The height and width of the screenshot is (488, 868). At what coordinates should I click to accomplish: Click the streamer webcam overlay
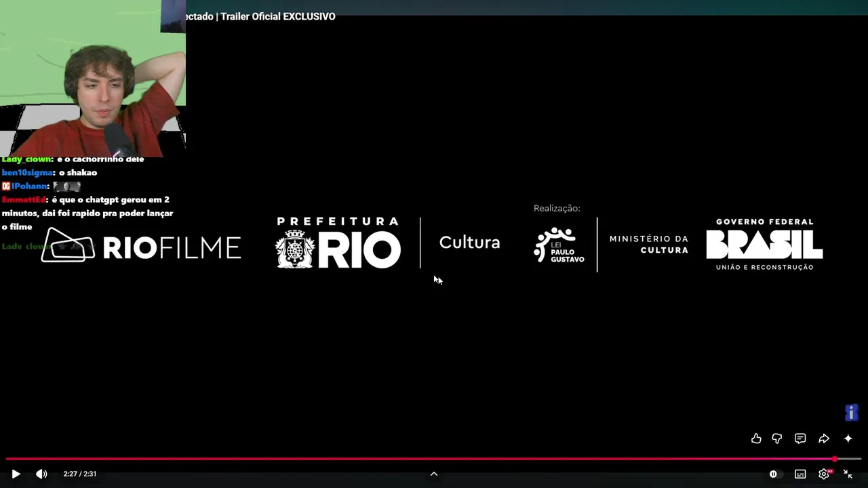coord(93,78)
